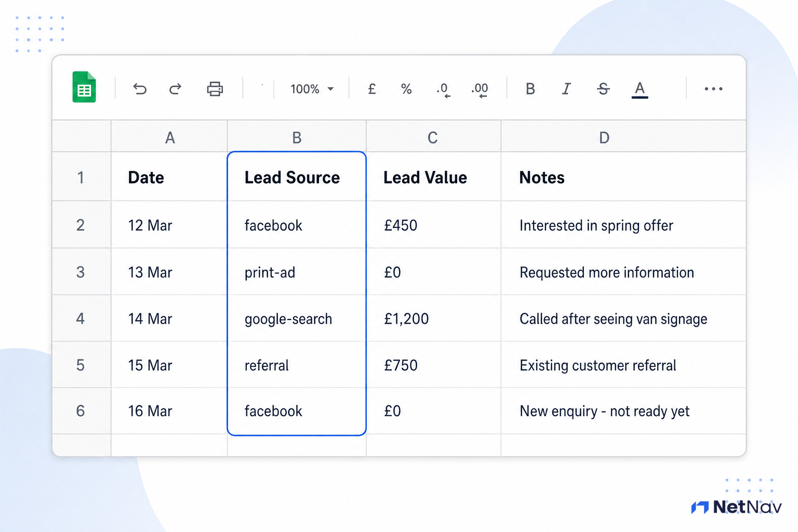
Task: Click the green Google Sheets logo icon
Action: [84, 87]
